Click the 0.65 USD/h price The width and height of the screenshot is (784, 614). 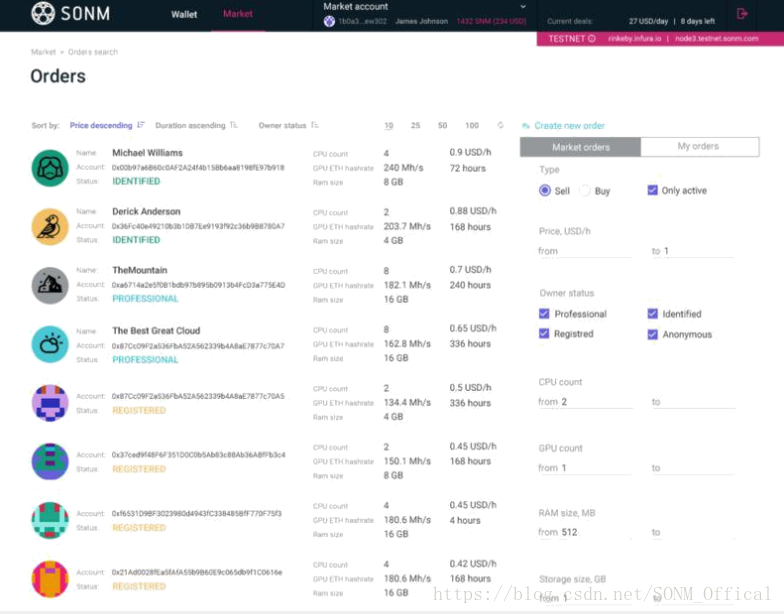pyautogui.click(x=473, y=328)
